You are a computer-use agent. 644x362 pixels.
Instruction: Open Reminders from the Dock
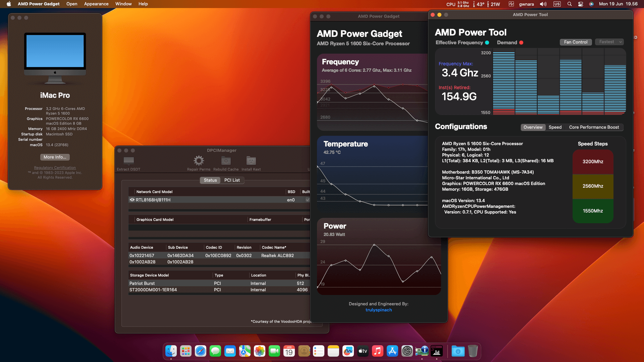pos(319,351)
